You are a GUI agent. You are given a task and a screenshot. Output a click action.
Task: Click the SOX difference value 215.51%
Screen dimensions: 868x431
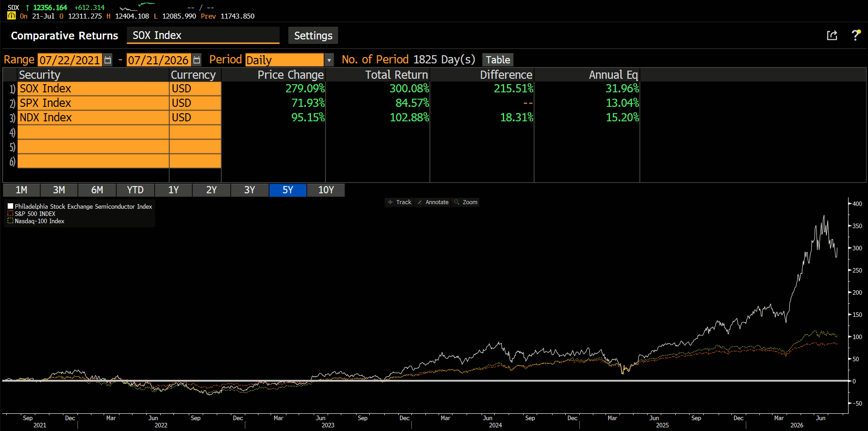[x=513, y=89]
